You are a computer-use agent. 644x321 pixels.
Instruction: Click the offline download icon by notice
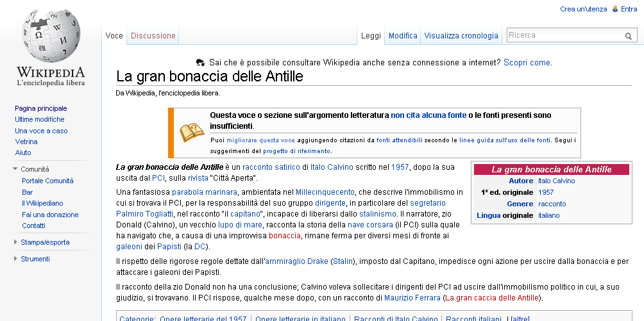coord(201,62)
